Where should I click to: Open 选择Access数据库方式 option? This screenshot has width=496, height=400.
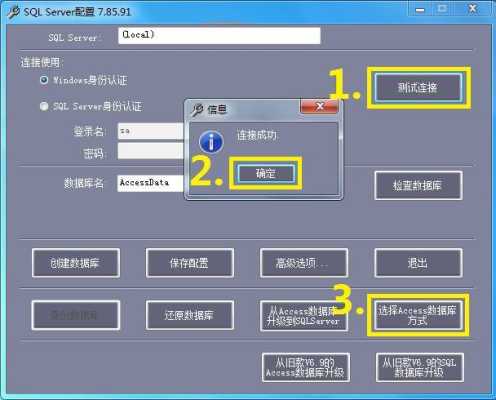(x=418, y=315)
